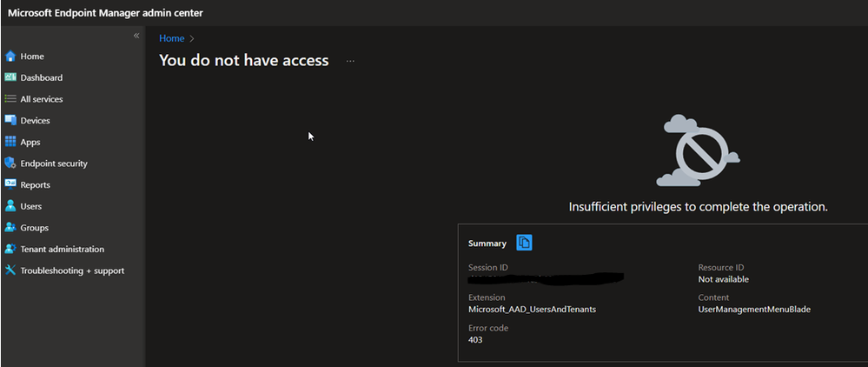Click the Microsoft_AAD_UsersAndTenants extension value
Image resolution: width=868 pixels, height=367 pixels.
click(532, 310)
